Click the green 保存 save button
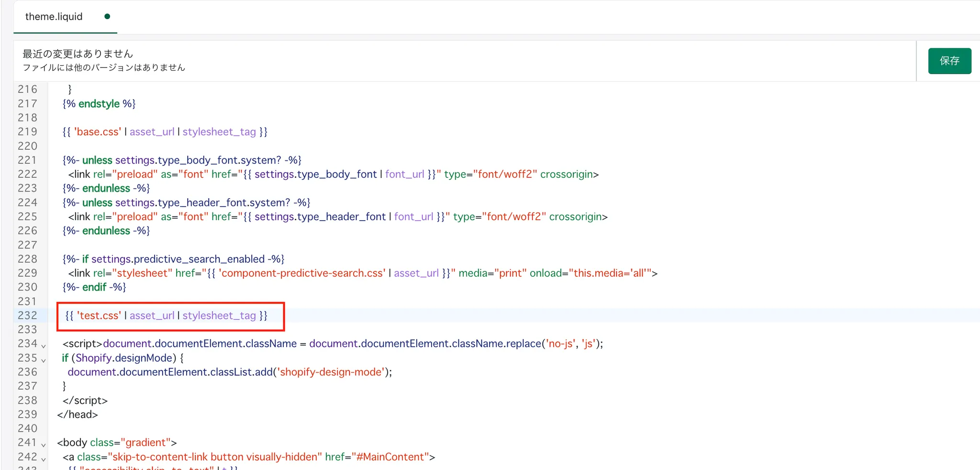980x470 pixels. pos(949,61)
